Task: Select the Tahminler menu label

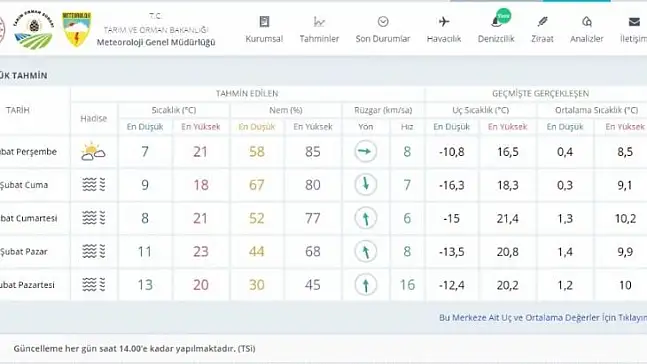Action: click(319, 39)
